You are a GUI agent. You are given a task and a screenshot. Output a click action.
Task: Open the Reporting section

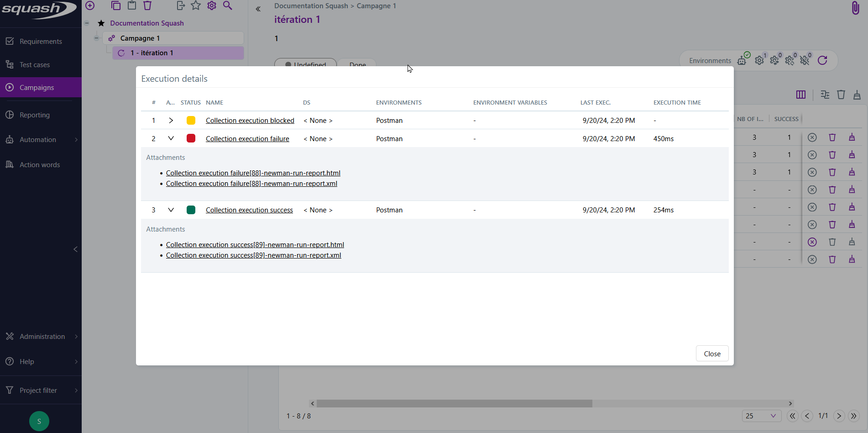(34, 115)
